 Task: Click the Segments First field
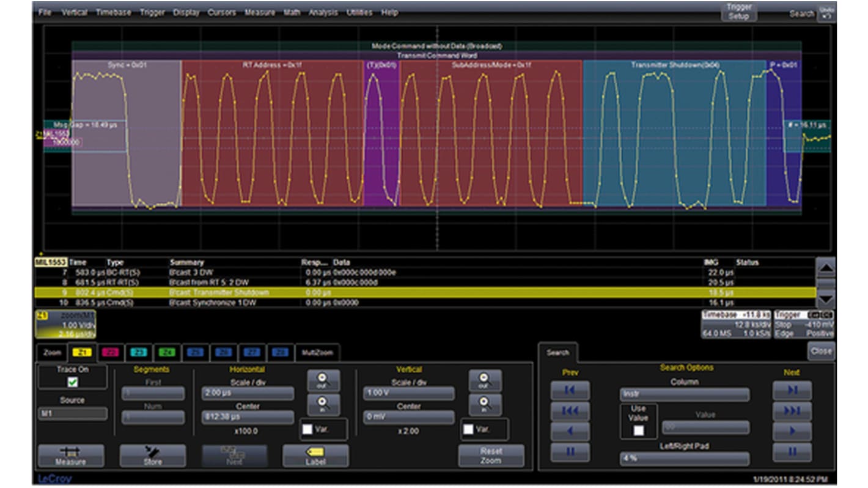coord(152,394)
